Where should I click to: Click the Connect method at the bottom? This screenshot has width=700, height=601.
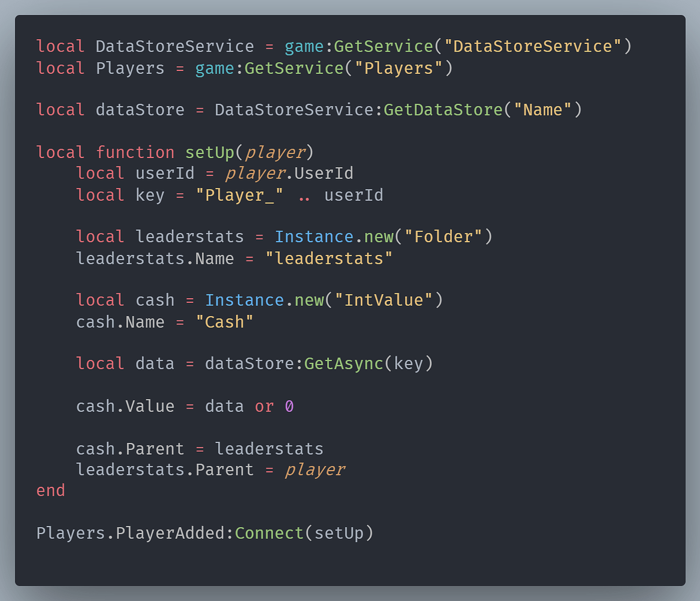(269, 532)
